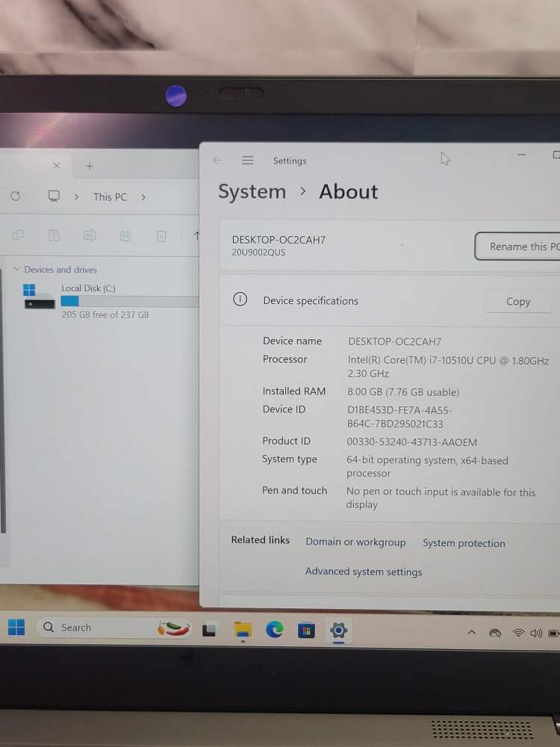Open the Domain or workgroup link
Screen dimensions: 560x747
point(355,542)
